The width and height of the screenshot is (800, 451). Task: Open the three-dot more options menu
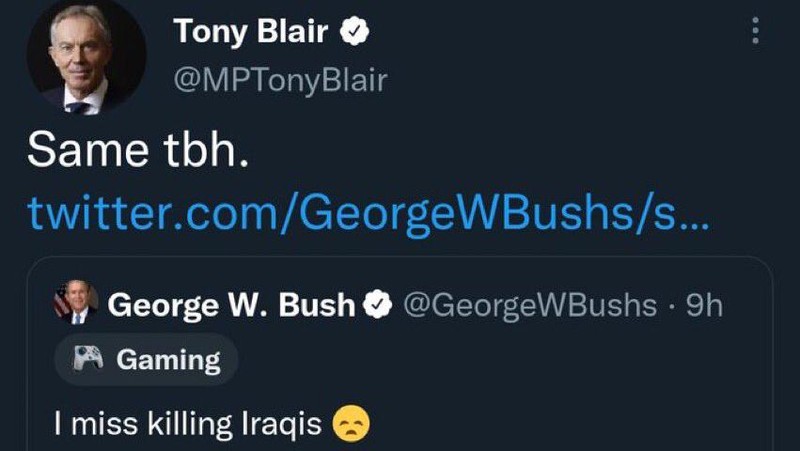point(755,30)
